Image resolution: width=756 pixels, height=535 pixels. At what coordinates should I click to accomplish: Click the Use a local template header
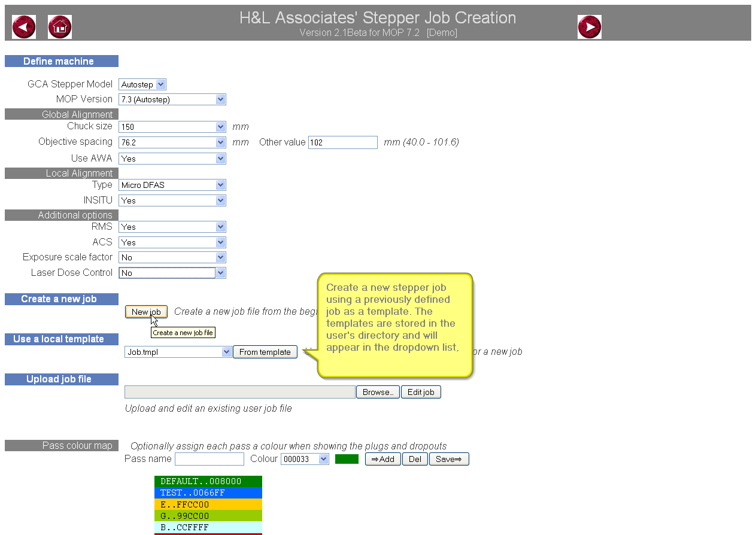tap(62, 339)
